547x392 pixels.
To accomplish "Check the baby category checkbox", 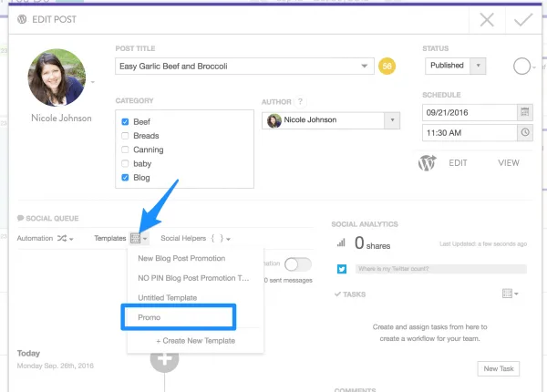I will tap(125, 163).
